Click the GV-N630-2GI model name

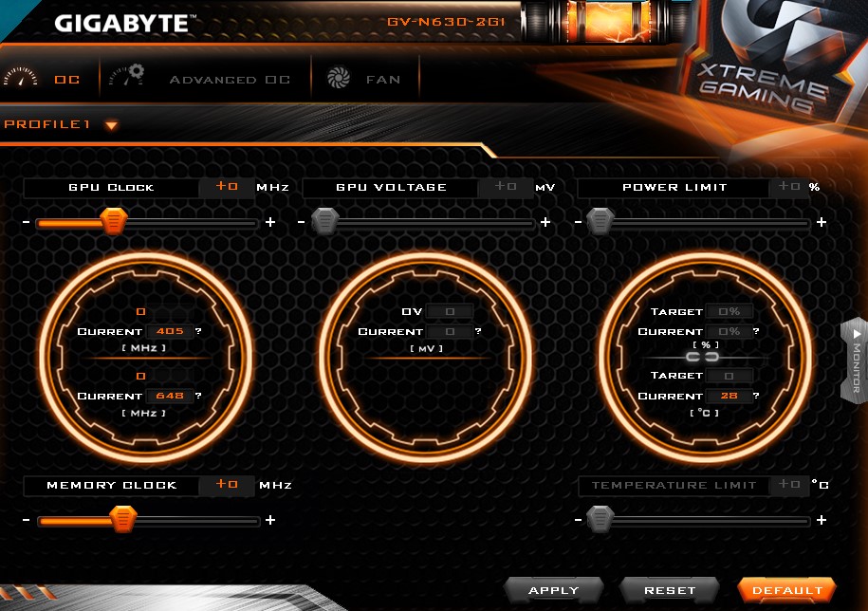(446, 22)
